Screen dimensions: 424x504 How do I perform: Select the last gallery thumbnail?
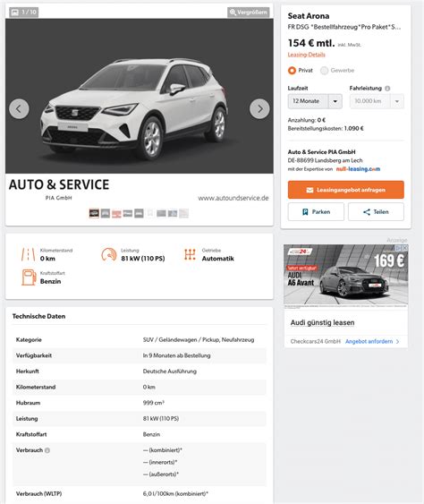(183, 213)
